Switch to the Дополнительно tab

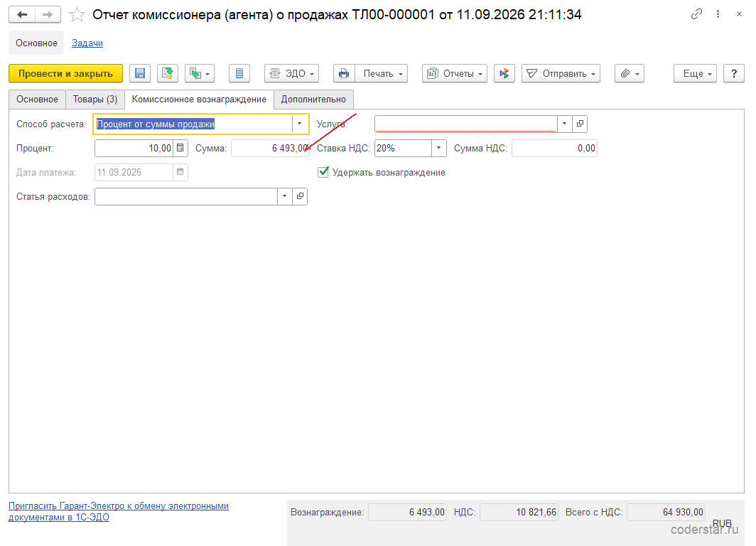[x=313, y=100]
